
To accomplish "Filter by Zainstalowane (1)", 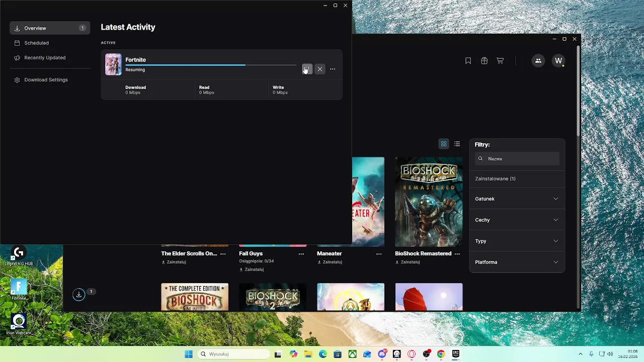I will pos(495,178).
